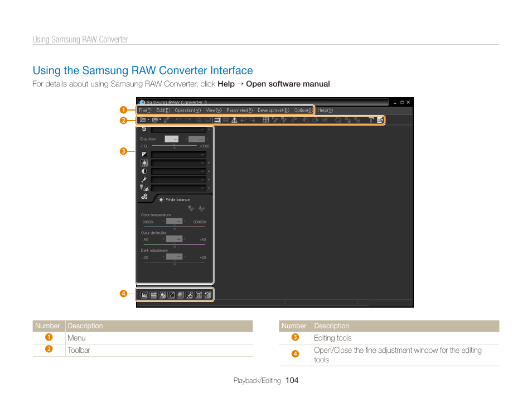Click the white balance sun icon in editing tools
The width and height of the screenshot is (532, 402).
(144, 163)
